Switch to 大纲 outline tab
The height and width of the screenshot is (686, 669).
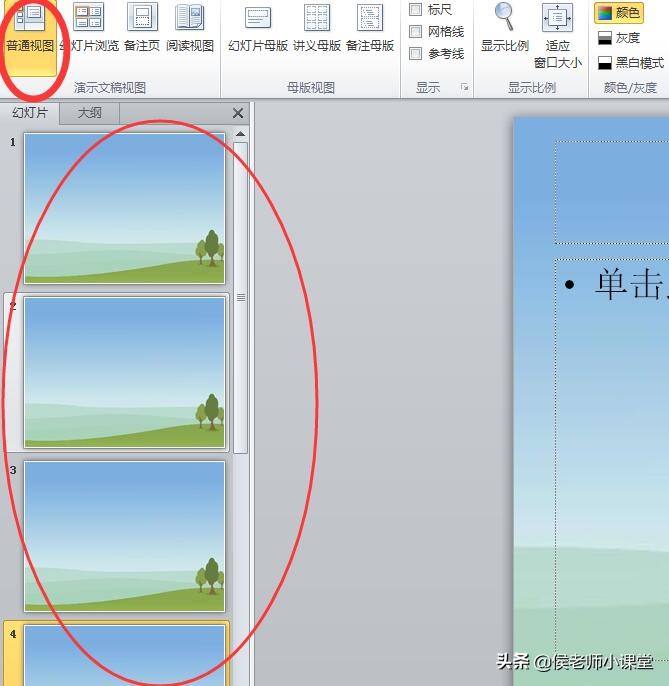[x=89, y=113]
